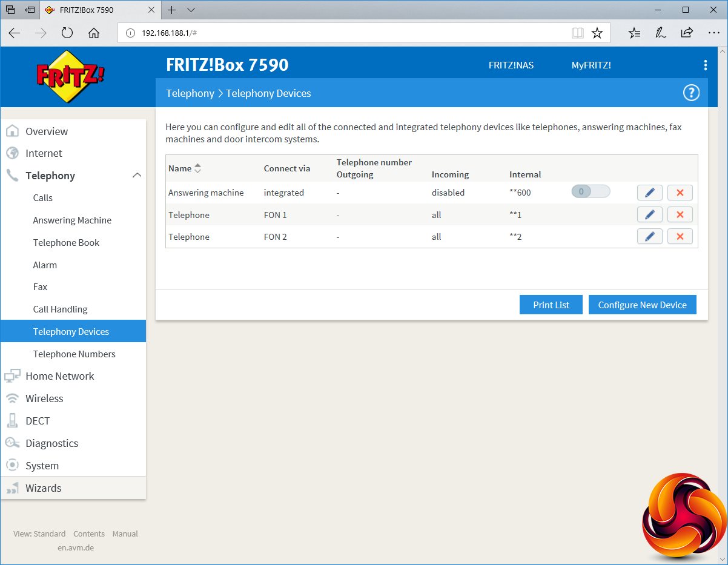
Task: Collapse the Telephony menu section
Action: (x=137, y=176)
